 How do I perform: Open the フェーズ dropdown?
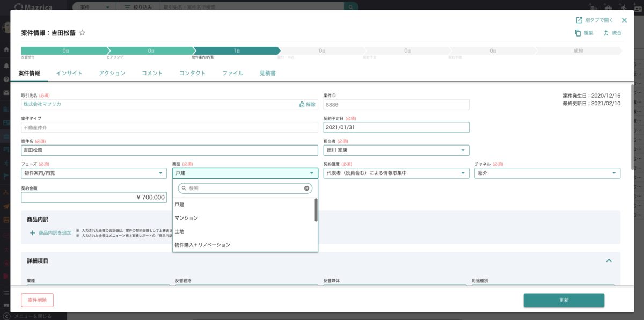click(x=94, y=173)
